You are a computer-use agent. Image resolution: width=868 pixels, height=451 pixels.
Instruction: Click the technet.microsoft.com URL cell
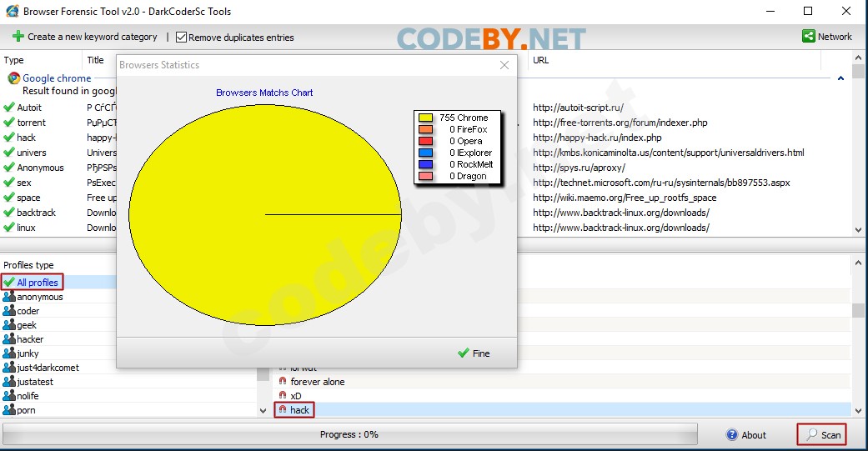[x=661, y=183]
